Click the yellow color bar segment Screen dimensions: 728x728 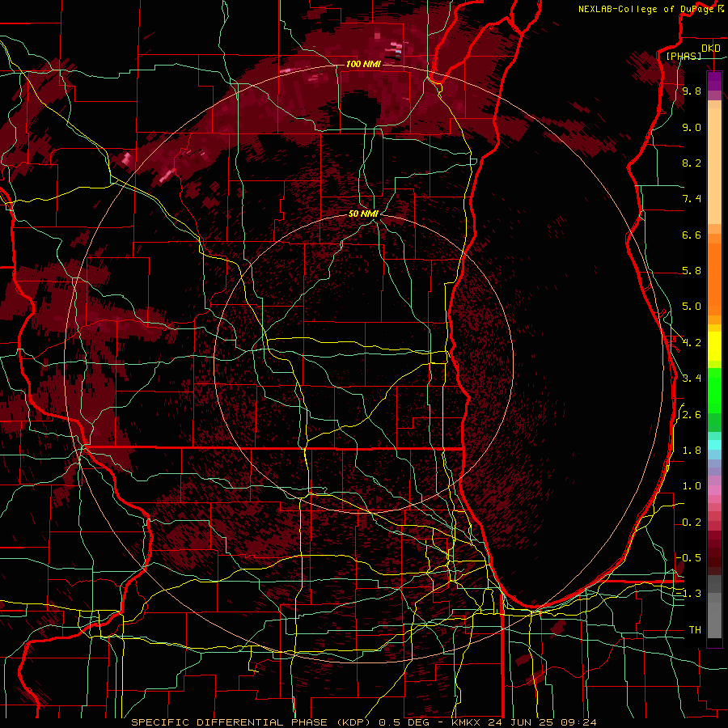(x=714, y=346)
